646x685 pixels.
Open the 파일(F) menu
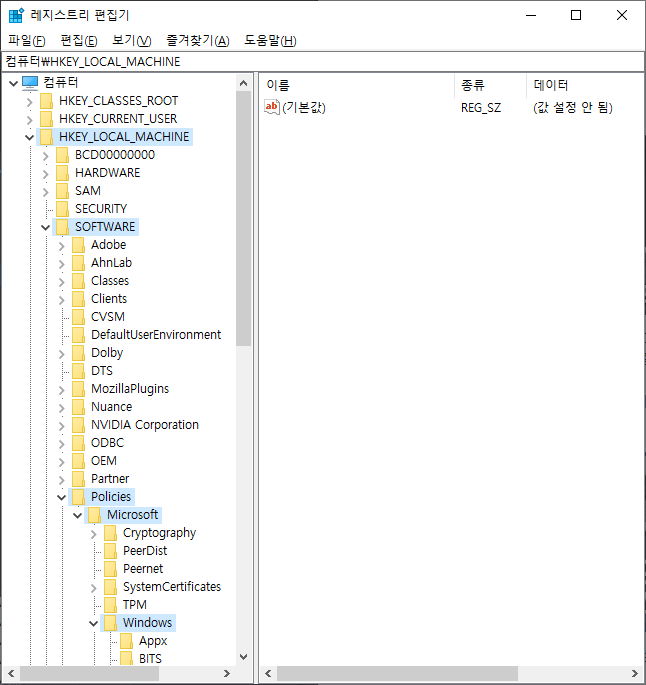tap(27, 40)
